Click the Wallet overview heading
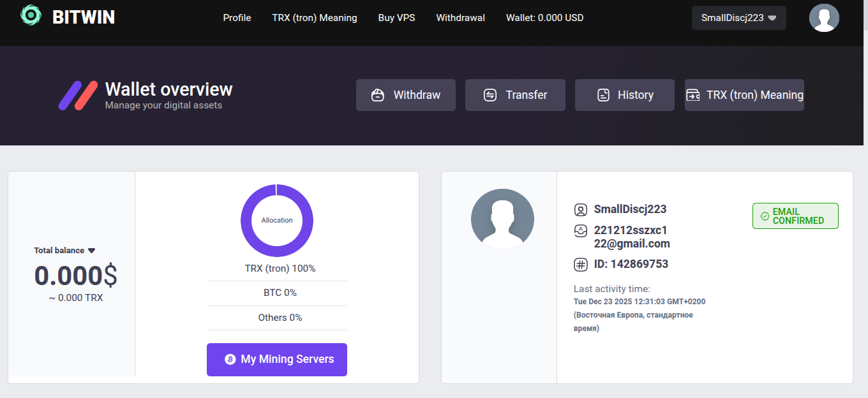868x398 pixels. pyautogui.click(x=169, y=89)
